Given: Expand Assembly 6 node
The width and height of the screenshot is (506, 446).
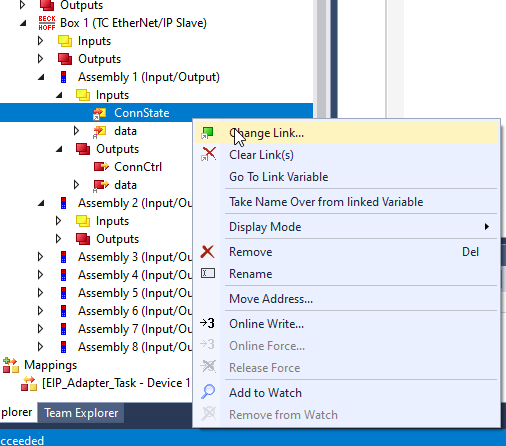Looking at the screenshot, I should pos(41,311).
